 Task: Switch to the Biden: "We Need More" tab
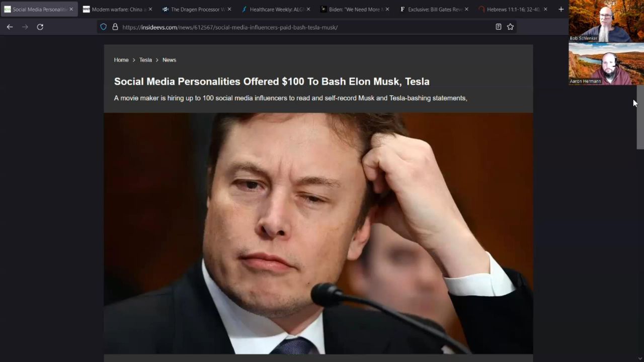pos(355,9)
